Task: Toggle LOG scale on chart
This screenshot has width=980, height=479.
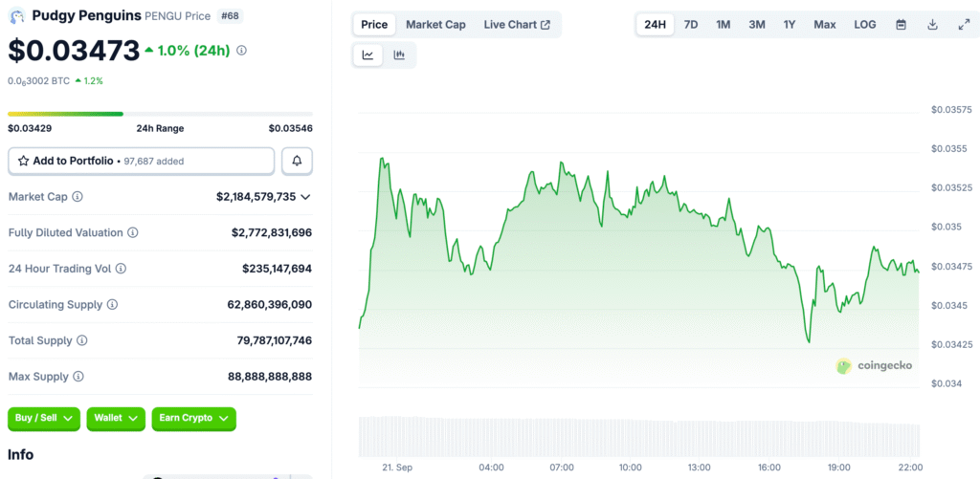Action: [865, 25]
